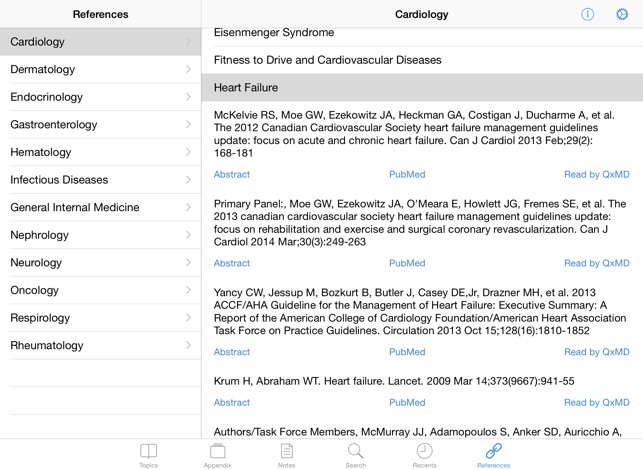Expand the Rheumatology chevron
This screenshot has width=643, height=470.
pyautogui.click(x=188, y=345)
